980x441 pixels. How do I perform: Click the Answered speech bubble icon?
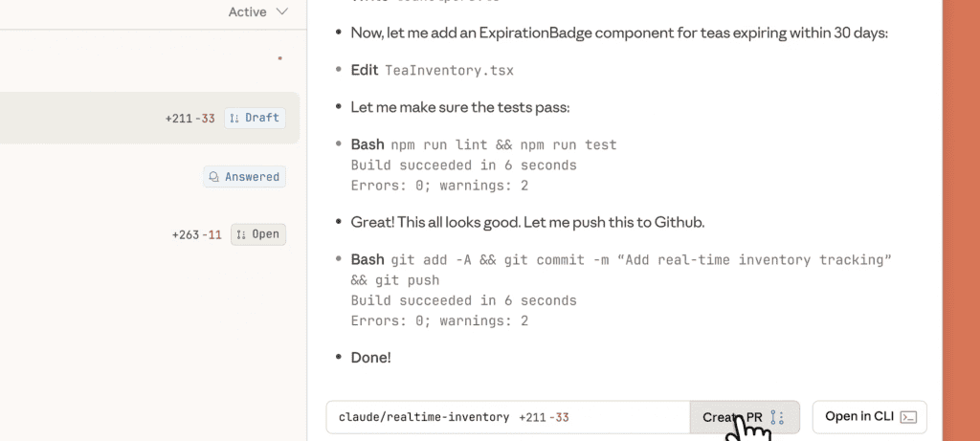(213, 177)
